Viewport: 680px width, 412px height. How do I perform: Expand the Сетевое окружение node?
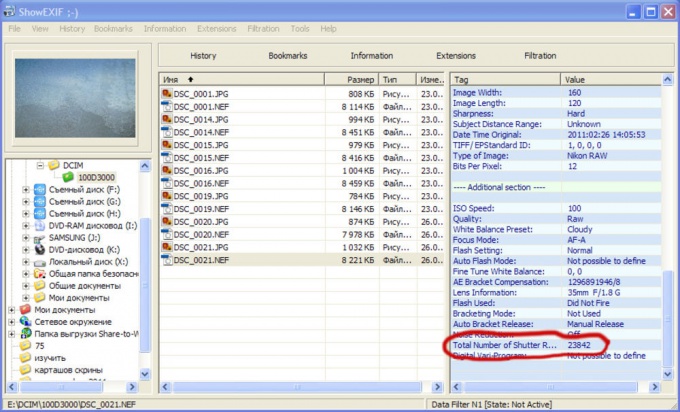(x=12, y=322)
